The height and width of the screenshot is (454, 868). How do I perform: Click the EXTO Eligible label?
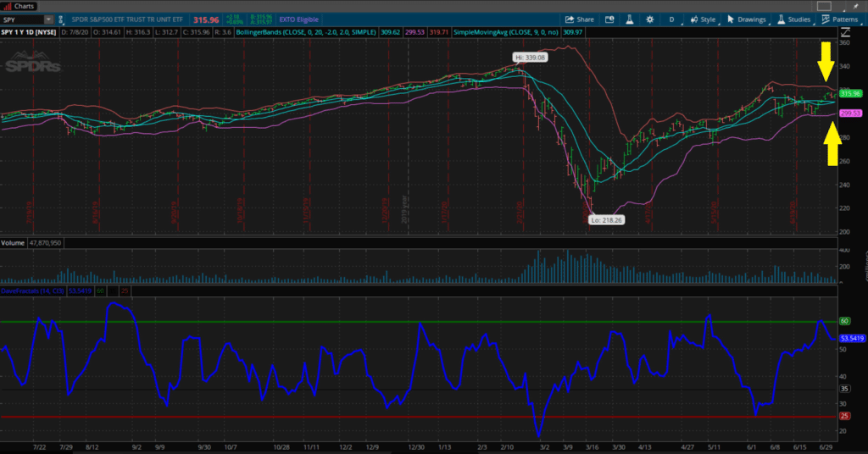point(299,19)
